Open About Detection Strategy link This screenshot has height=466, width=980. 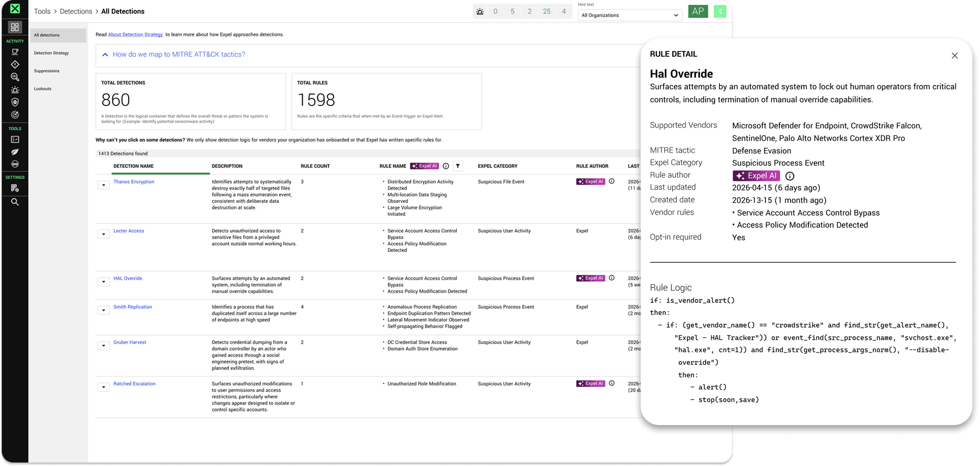point(135,35)
